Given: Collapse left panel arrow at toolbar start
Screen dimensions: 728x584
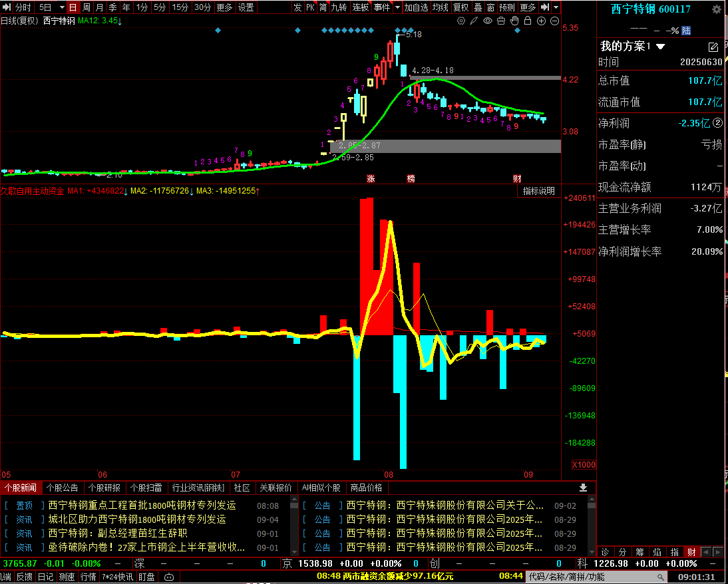Looking at the screenshot, I should click(6, 7).
